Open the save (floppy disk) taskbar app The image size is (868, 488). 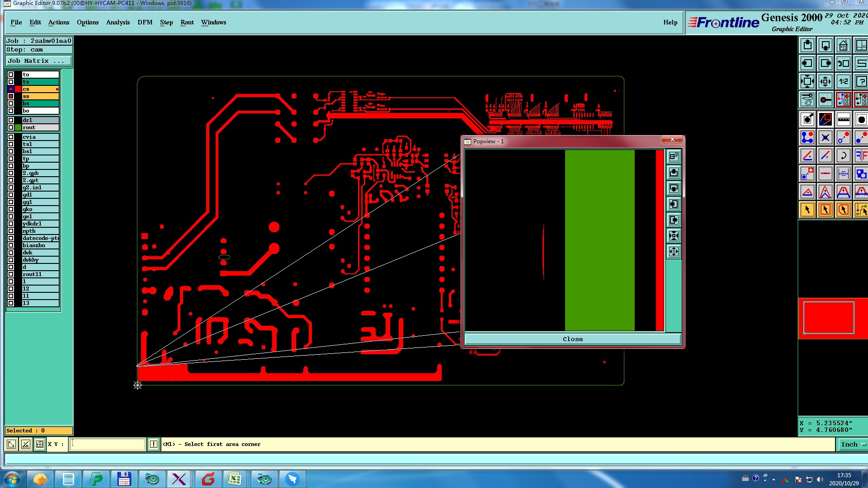124,479
